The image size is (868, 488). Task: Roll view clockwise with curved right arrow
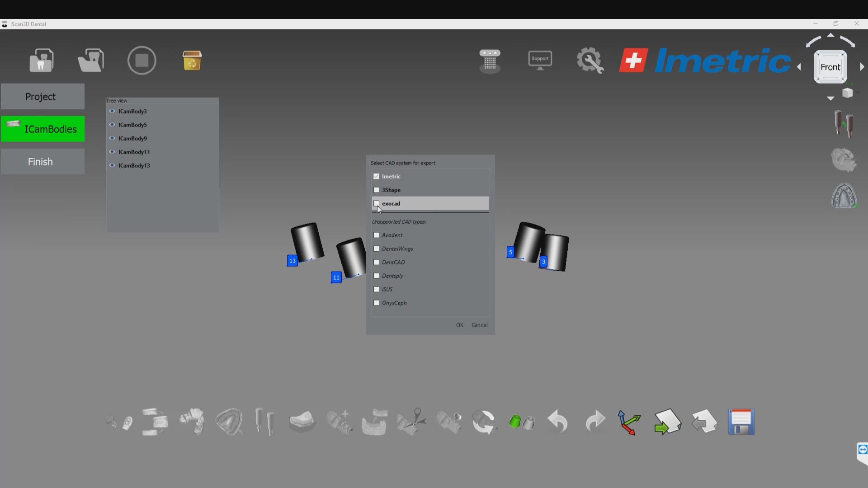point(848,41)
